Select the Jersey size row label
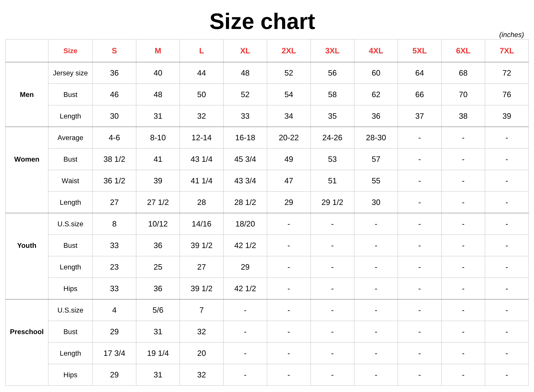The image size is (534, 392). (70, 73)
